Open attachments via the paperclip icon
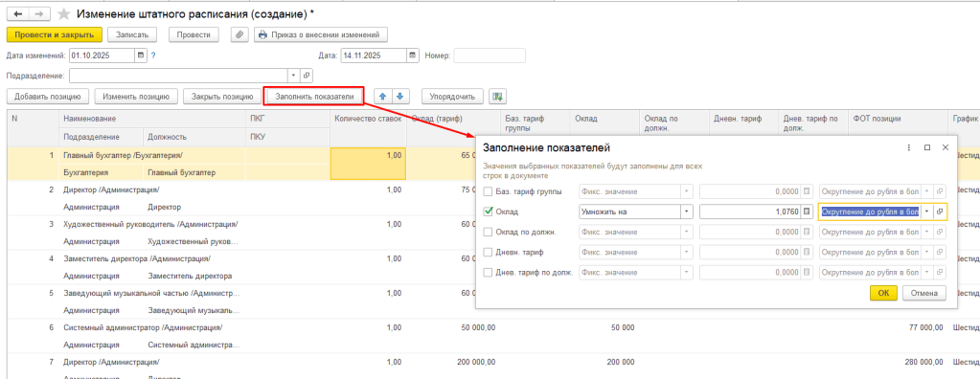 (x=240, y=34)
